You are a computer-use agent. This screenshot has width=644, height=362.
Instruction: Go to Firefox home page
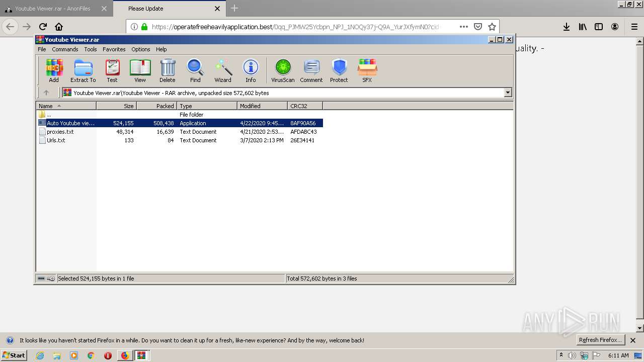click(x=59, y=27)
